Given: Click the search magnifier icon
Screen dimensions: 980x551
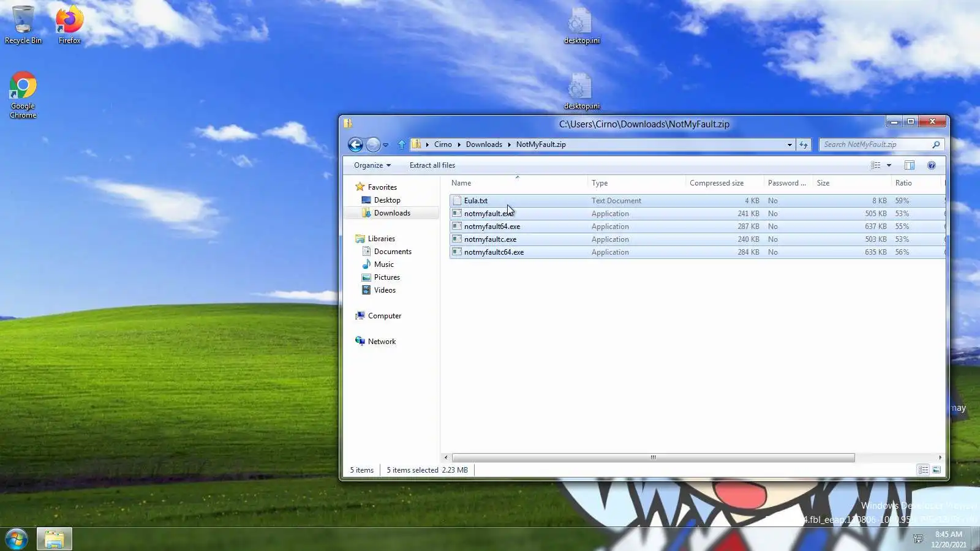Looking at the screenshot, I should (936, 144).
